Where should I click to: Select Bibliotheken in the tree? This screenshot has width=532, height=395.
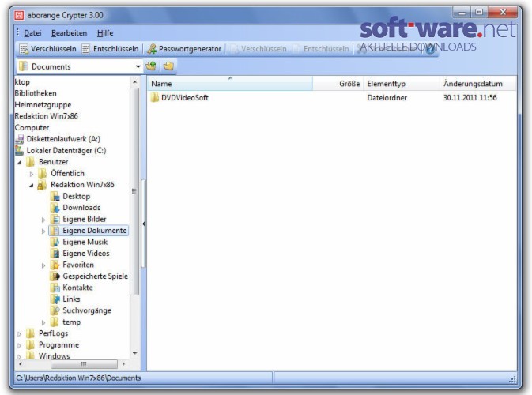[x=36, y=93]
